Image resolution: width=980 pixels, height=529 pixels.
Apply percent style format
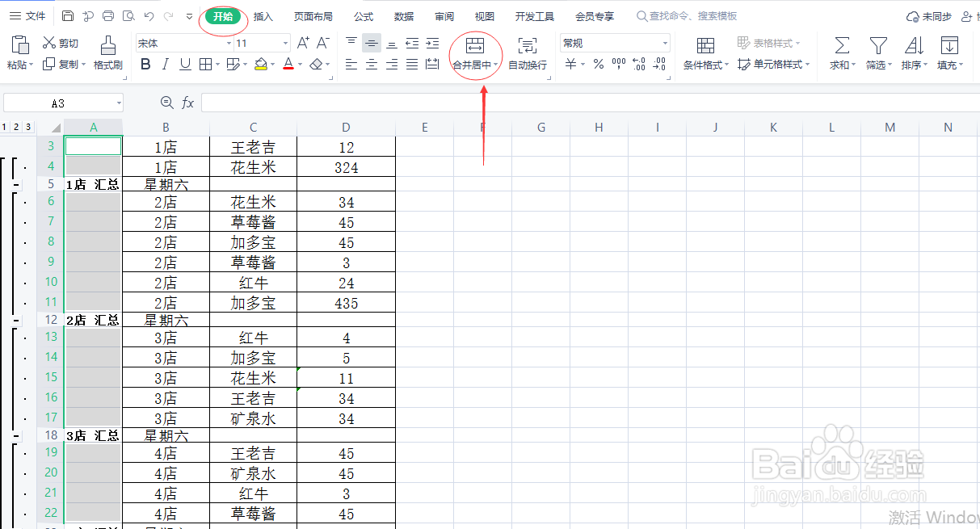pyautogui.click(x=599, y=64)
